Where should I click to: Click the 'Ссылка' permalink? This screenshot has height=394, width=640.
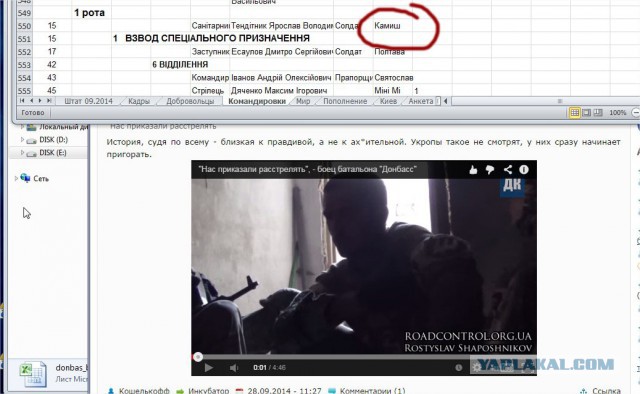coord(607,391)
